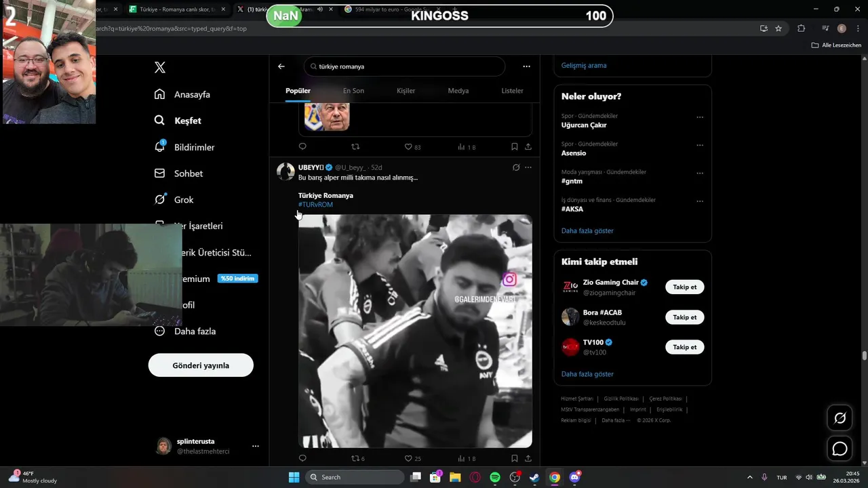Switch to Medya tab
Viewport: 868px width, 488px height.
(459, 91)
